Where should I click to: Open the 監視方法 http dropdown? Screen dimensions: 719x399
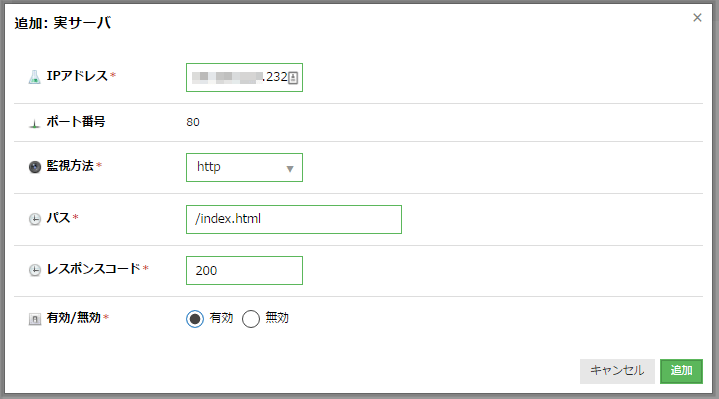point(244,167)
